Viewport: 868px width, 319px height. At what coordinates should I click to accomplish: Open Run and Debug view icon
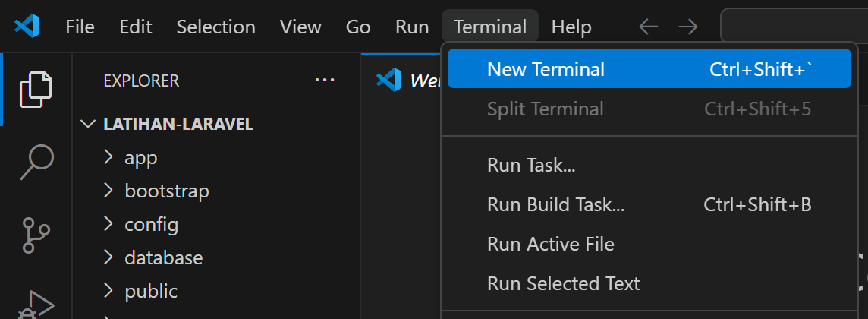pyautogui.click(x=36, y=304)
